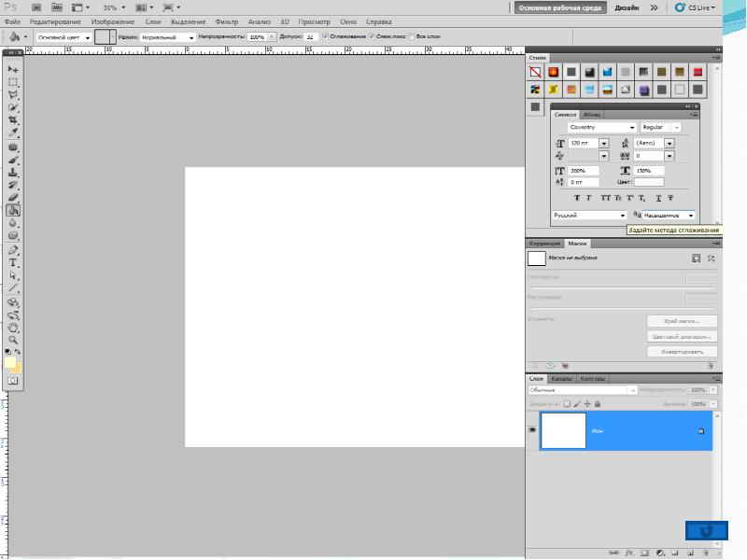Enable the Все слои checkbox

pos(412,36)
